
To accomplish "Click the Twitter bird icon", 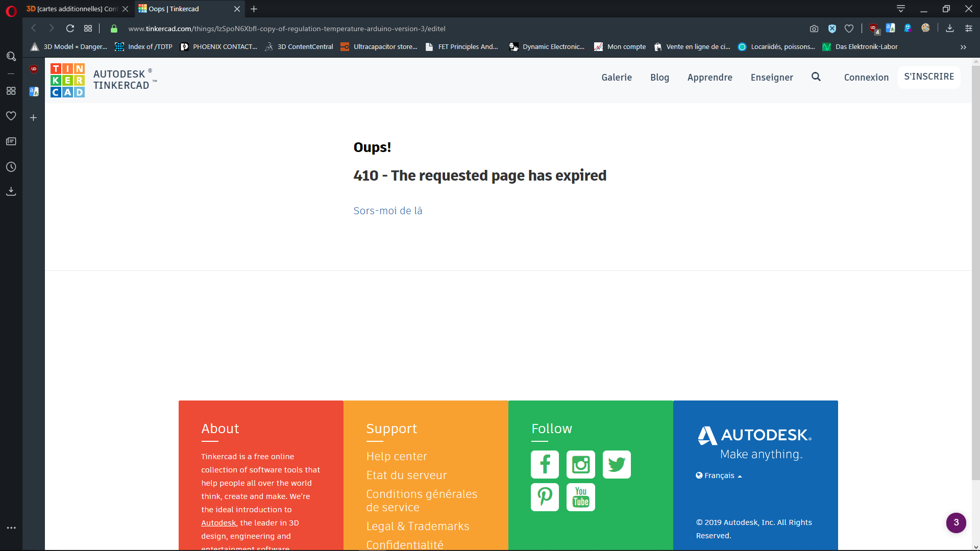I will click(617, 464).
